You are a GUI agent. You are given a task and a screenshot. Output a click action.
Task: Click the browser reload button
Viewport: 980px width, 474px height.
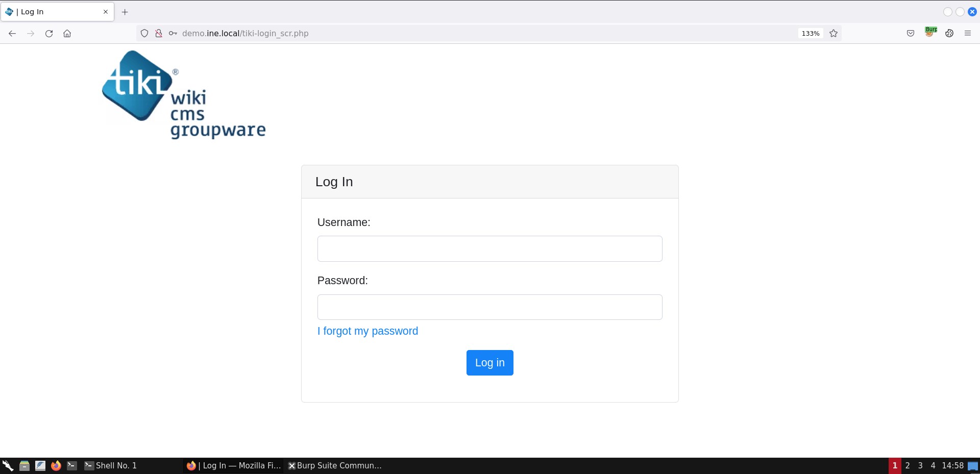point(49,34)
